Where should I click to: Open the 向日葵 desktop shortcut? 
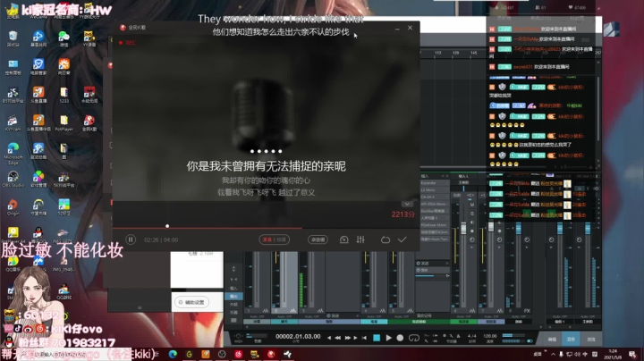[x=64, y=66]
